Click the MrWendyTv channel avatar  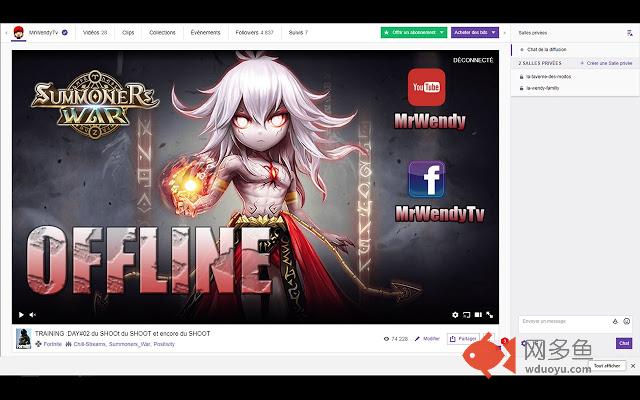pyautogui.click(x=18, y=32)
